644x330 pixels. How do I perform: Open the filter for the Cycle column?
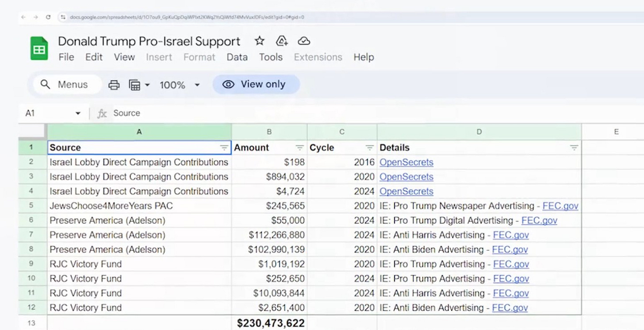(370, 148)
